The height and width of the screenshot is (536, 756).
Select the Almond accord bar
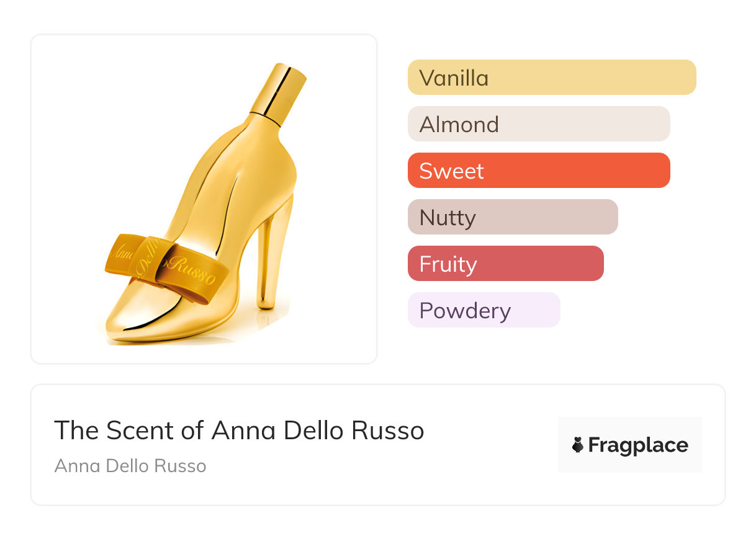click(x=538, y=124)
